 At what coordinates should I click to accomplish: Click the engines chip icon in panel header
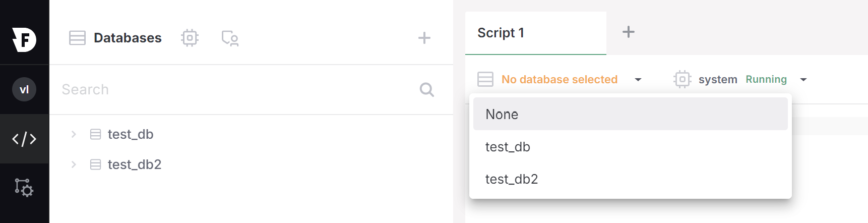pos(190,38)
